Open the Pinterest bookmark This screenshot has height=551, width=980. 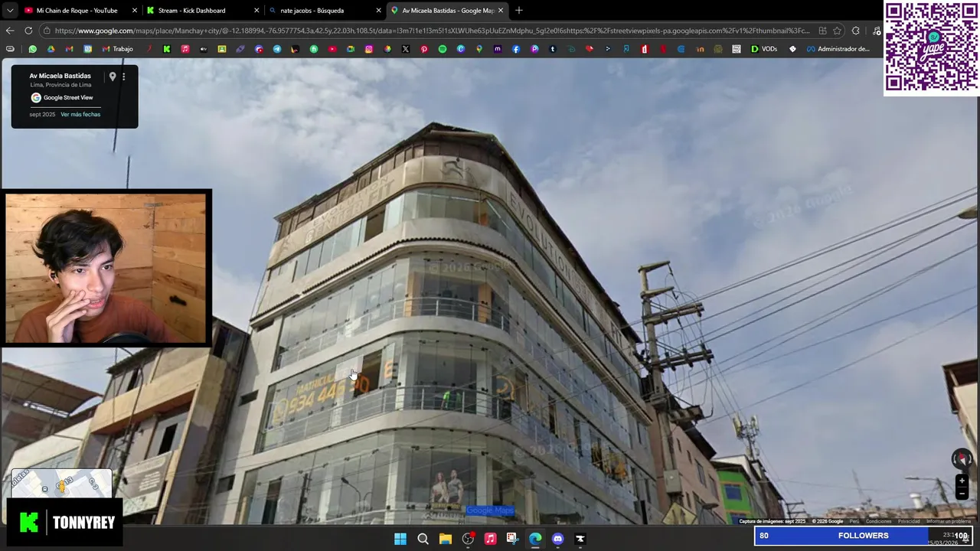pos(424,49)
